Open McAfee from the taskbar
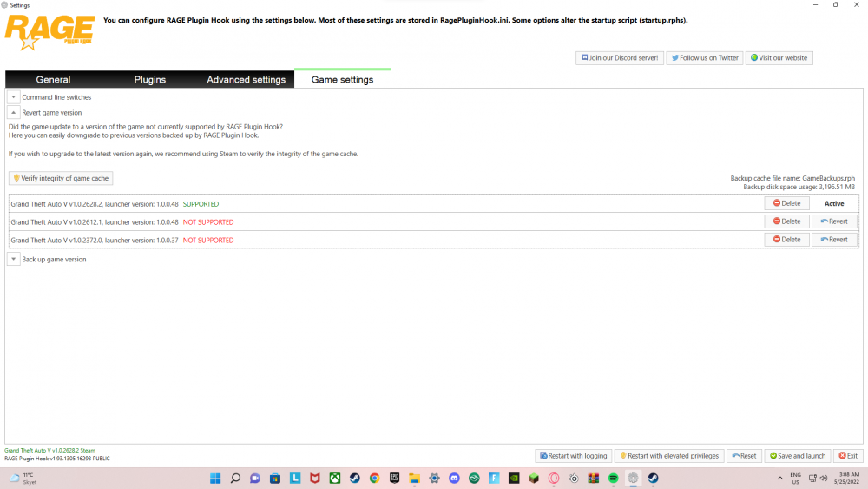Image resolution: width=868 pixels, height=489 pixels. [315, 479]
